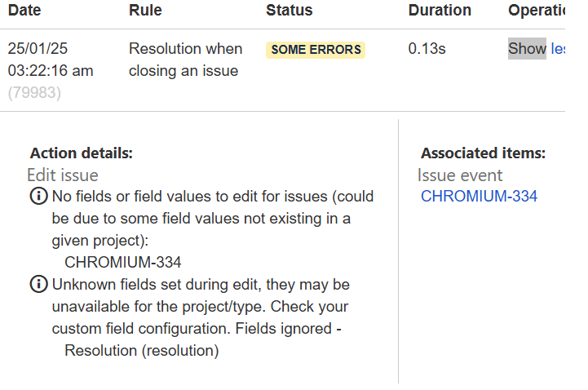Screen dimensions: 588x390
Task: Open the CHROMIUM-334 link under Associated items
Action: point(479,196)
